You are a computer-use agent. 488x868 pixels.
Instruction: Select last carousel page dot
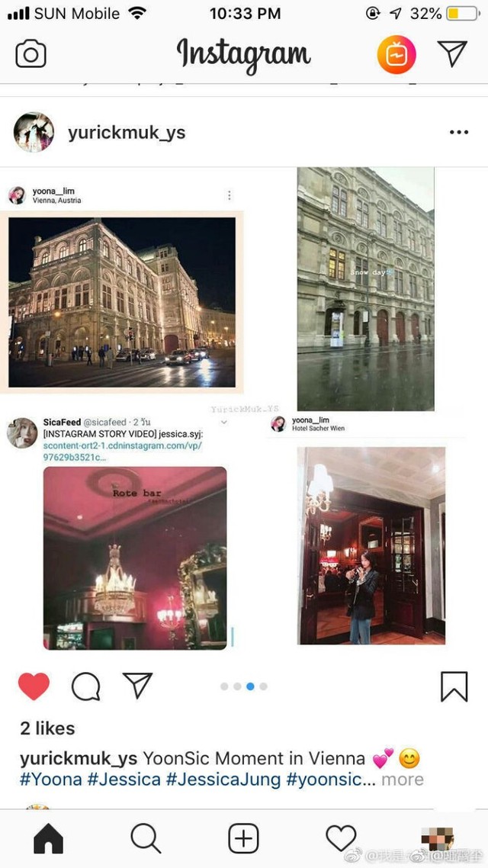(263, 686)
